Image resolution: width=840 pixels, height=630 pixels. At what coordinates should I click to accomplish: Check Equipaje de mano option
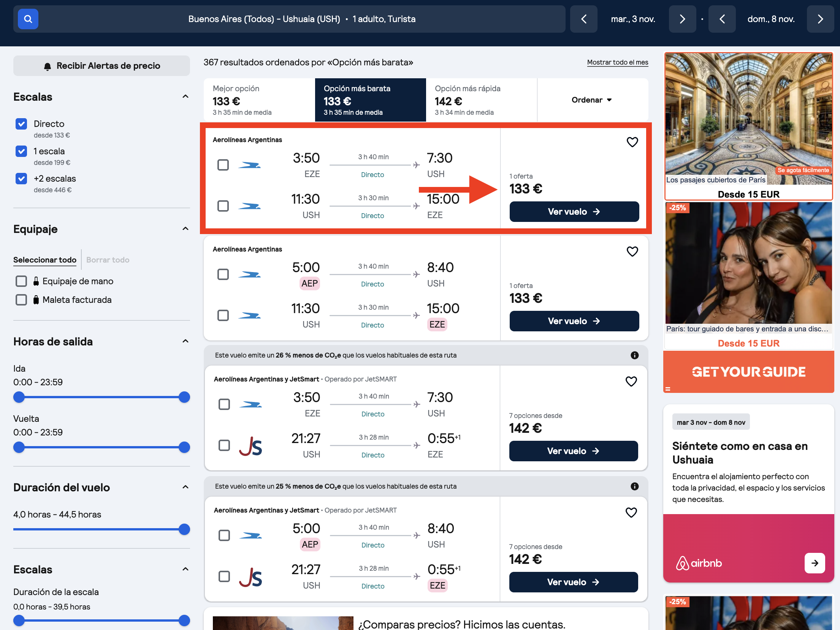pos(21,281)
